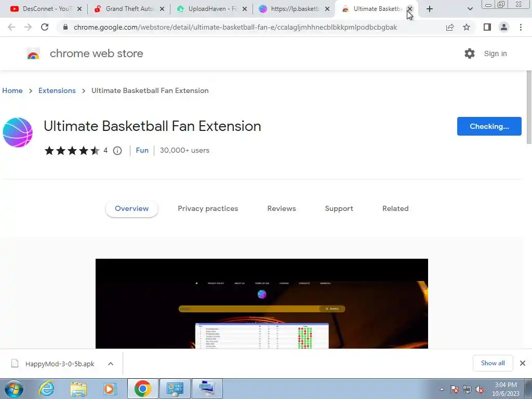Share this page via share icon

(x=450, y=27)
